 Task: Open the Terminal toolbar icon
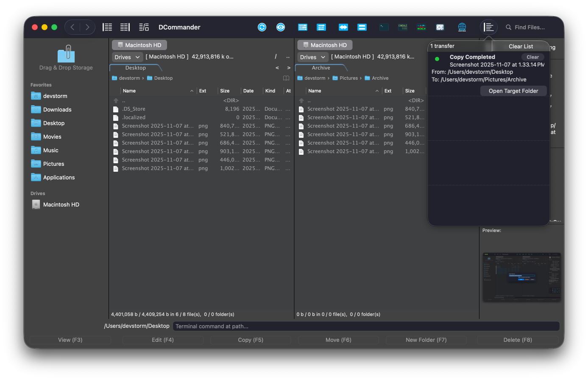[384, 27]
